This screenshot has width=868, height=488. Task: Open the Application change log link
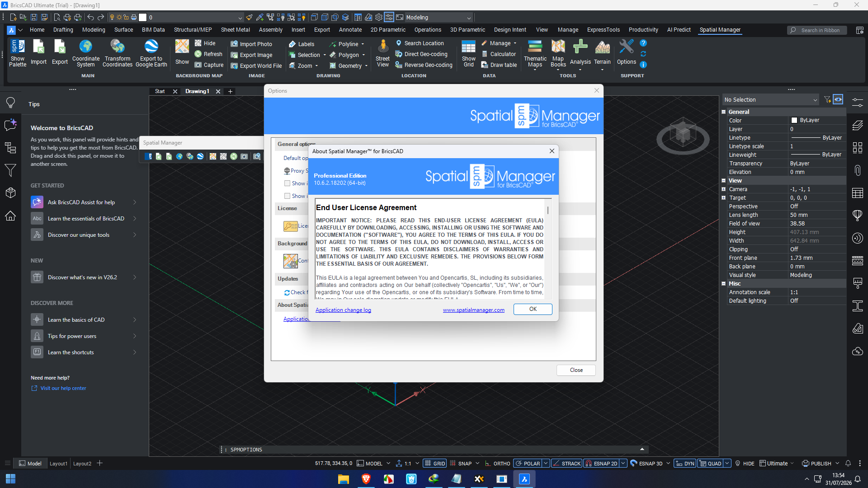pos(343,310)
